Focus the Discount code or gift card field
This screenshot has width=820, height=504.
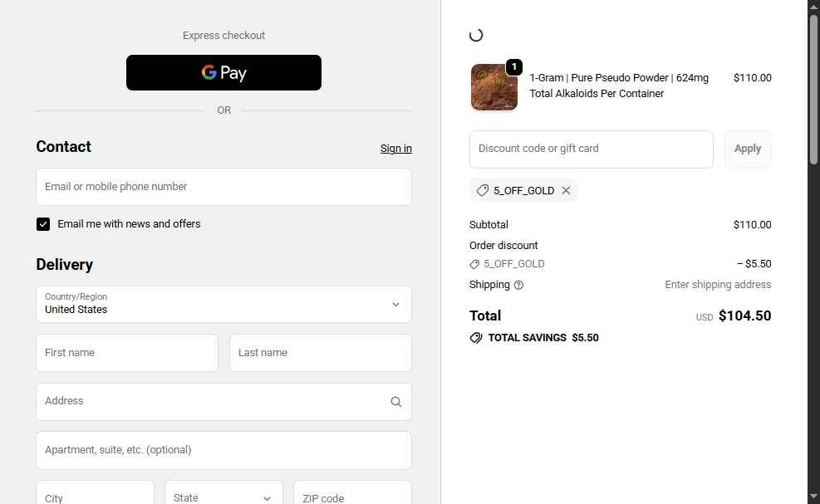coord(592,149)
